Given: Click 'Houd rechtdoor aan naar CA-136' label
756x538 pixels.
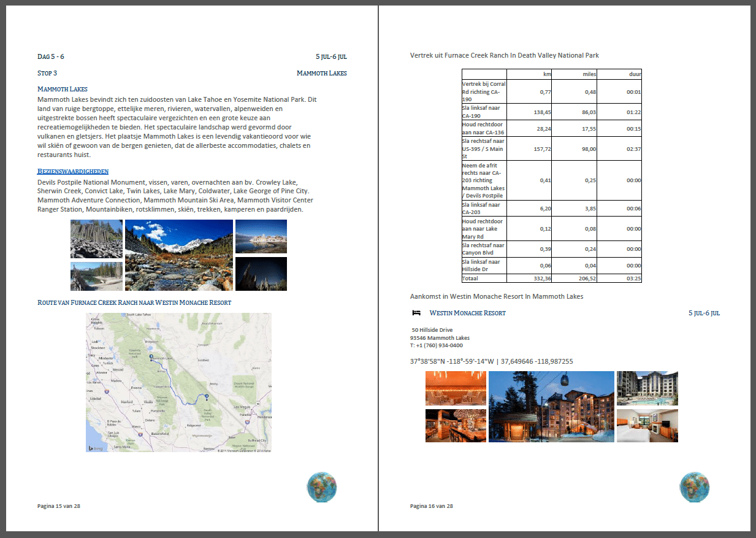Looking at the screenshot, I should pos(483,128).
